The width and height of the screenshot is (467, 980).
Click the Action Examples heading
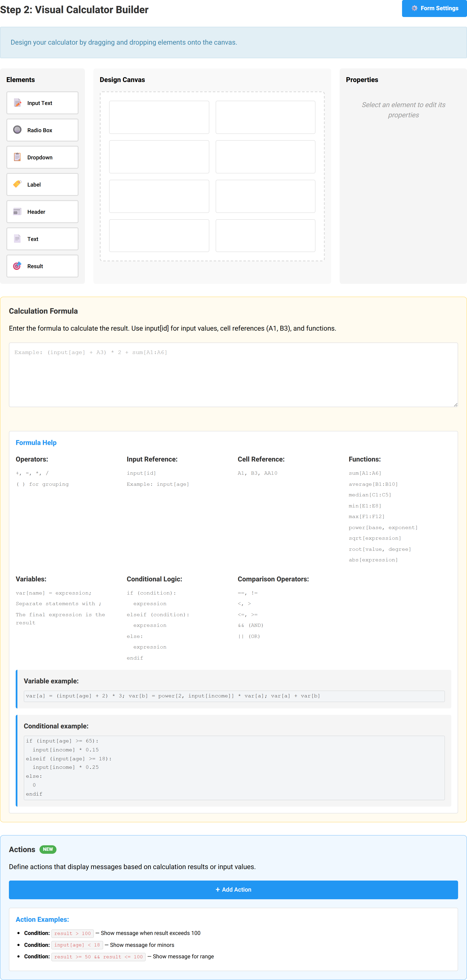coord(42,919)
